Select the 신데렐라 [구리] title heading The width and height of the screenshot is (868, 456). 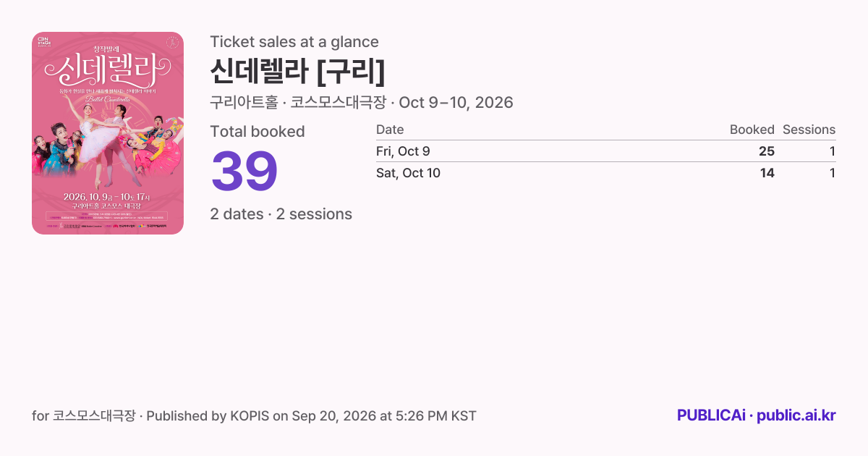pyautogui.click(x=297, y=71)
